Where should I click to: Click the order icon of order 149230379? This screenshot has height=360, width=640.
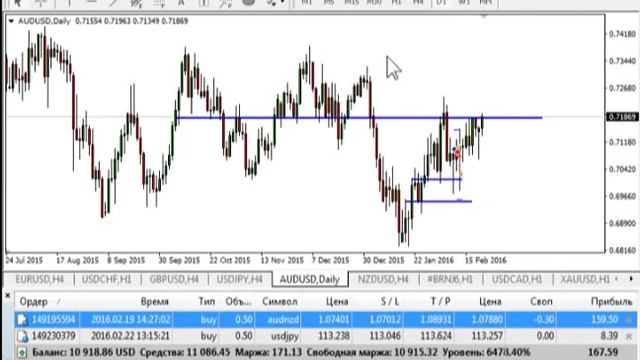click(22, 336)
